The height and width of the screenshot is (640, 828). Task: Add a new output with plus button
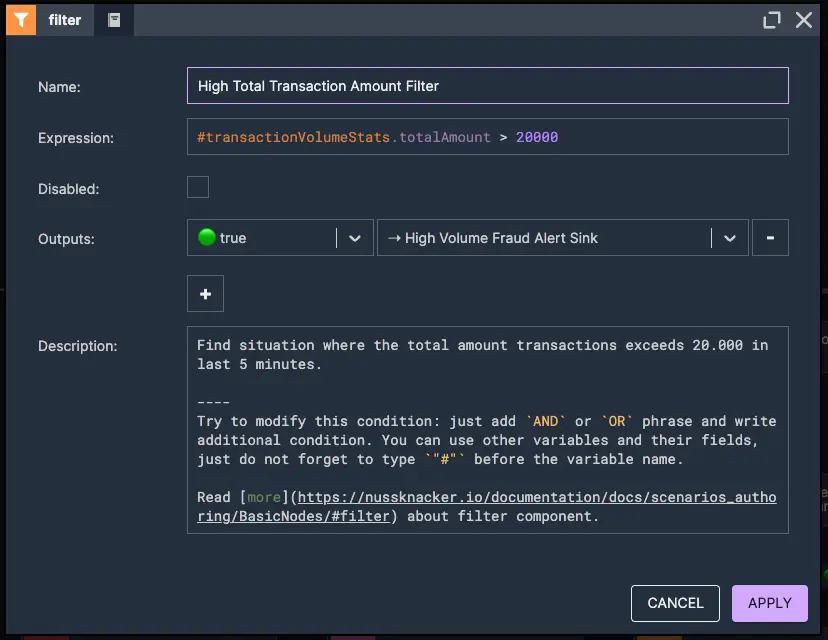[x=205, y=294]
